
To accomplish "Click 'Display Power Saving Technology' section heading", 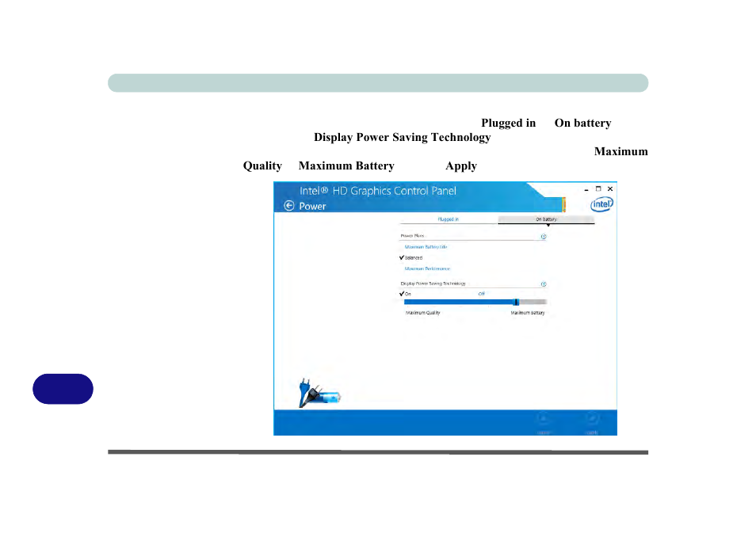I will point(433,284).
